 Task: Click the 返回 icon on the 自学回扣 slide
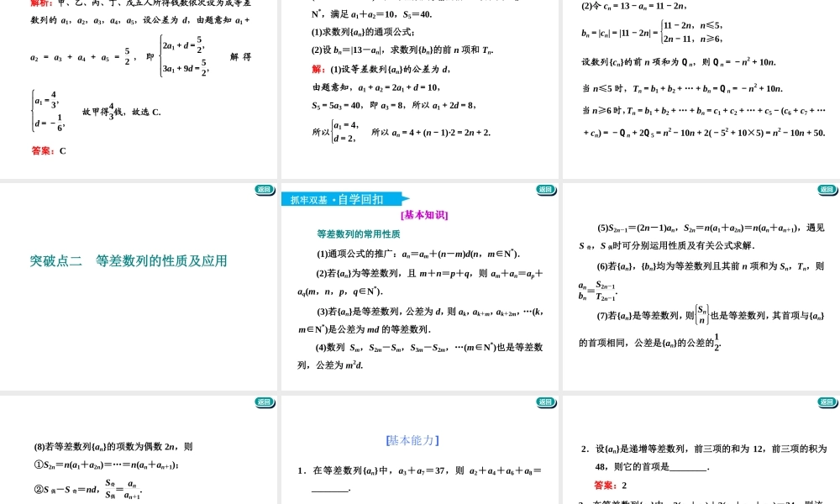[x=547, y=190]
